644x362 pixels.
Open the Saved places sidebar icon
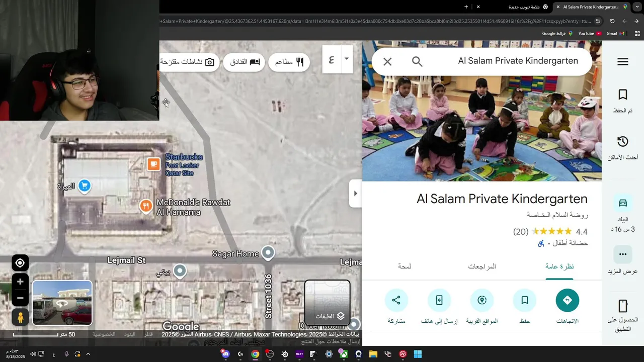(622, 95)
